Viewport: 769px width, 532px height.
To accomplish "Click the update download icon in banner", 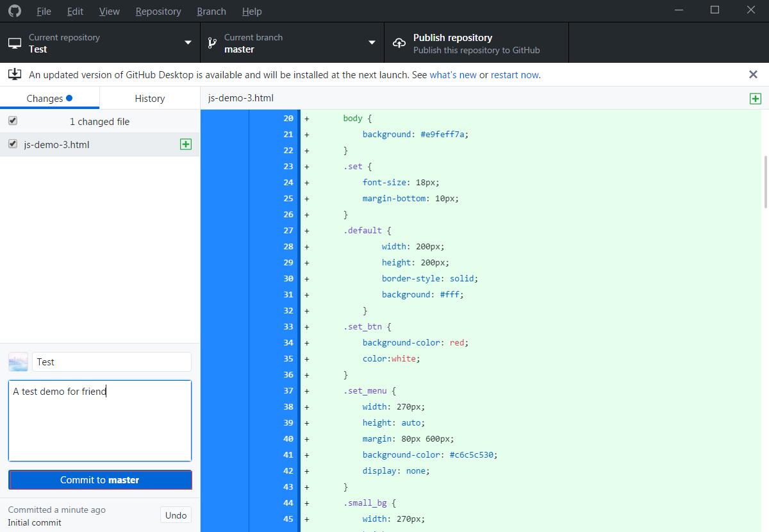I will point(14,74).
